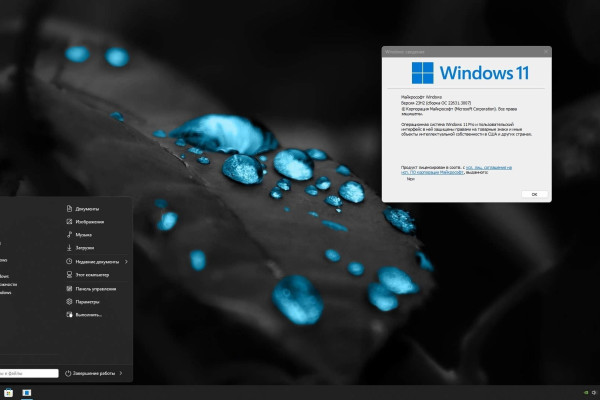Open the Изображения folder entry
This screenshot has height=400, width=600.
click(85, 222)
